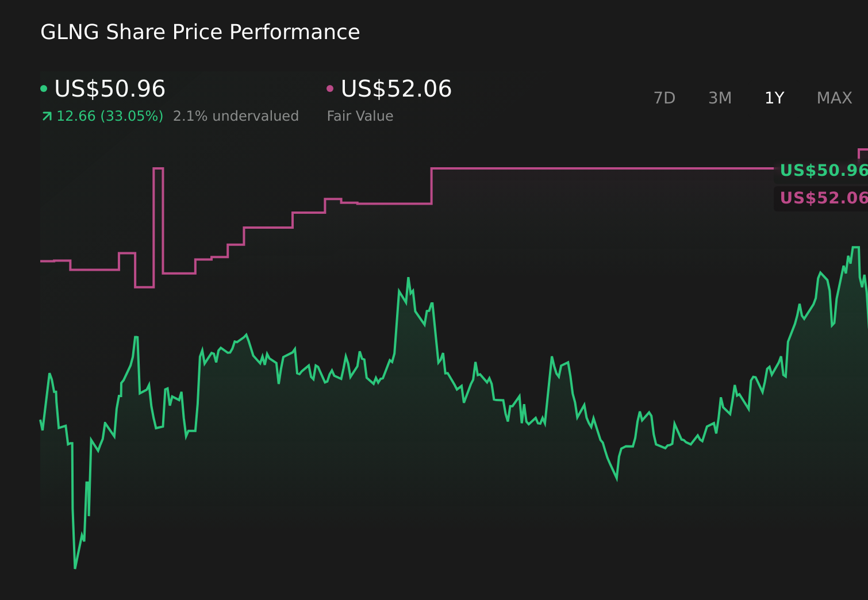Click the active 1Y time range
This screenshot has width=868, height=600.
(774, 98)
